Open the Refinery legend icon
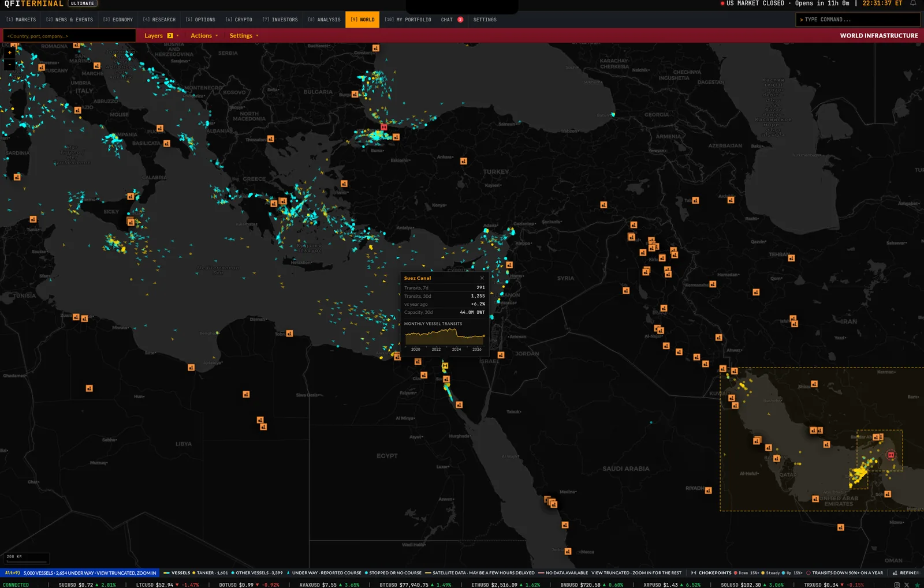The image size is (924, 588). click(x=895, y=573)
